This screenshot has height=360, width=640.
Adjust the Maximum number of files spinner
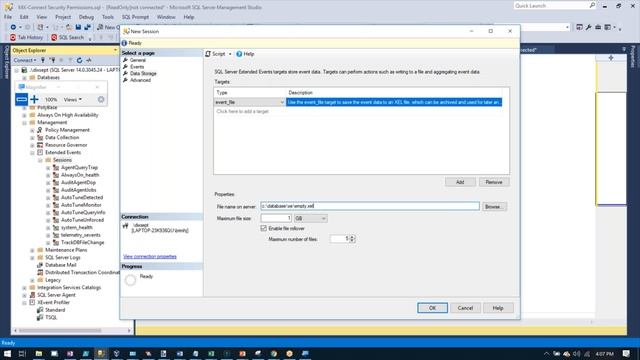352,239
